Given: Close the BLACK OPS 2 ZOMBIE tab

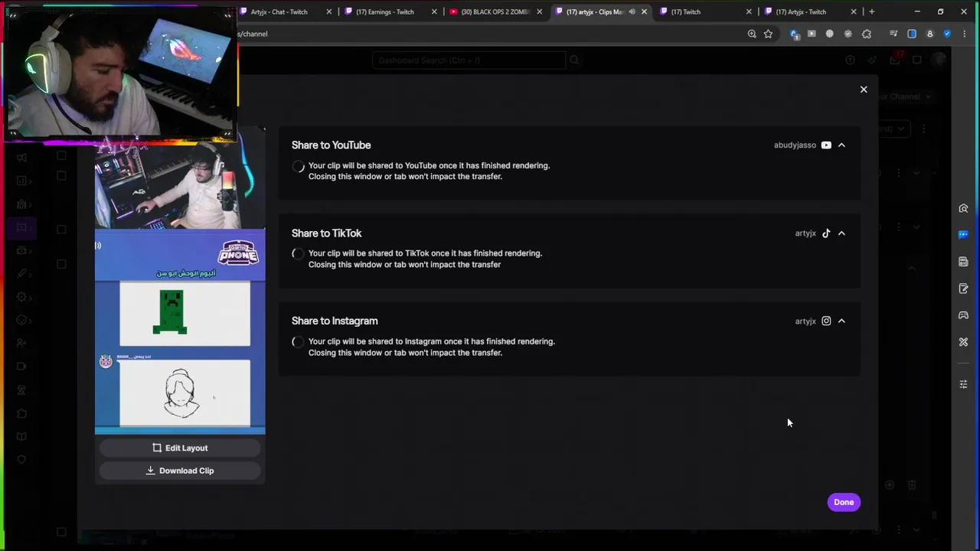Looking at the screenshot, I should point(539,11).
